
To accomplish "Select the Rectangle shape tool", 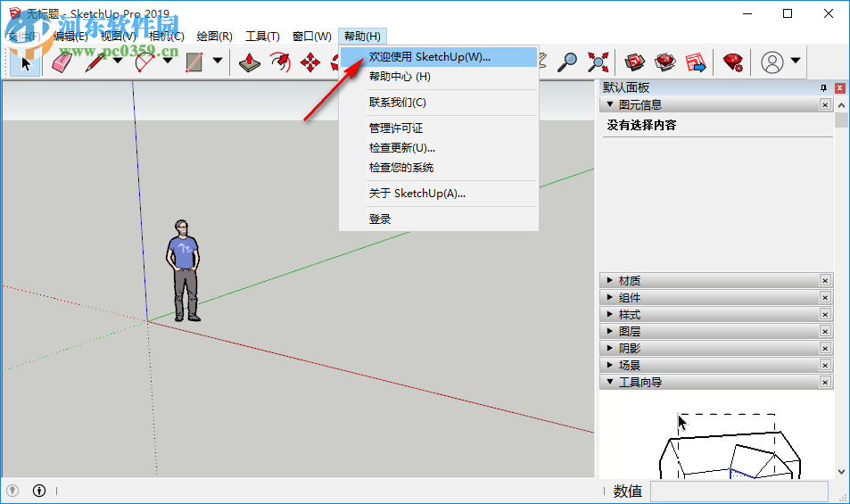I will point(194,62).
